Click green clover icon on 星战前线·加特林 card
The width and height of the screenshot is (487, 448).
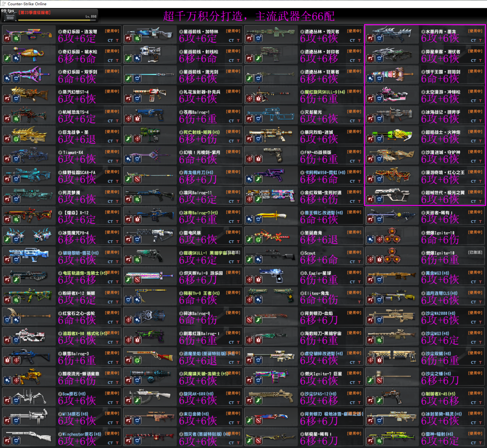[x=138, y=38]
